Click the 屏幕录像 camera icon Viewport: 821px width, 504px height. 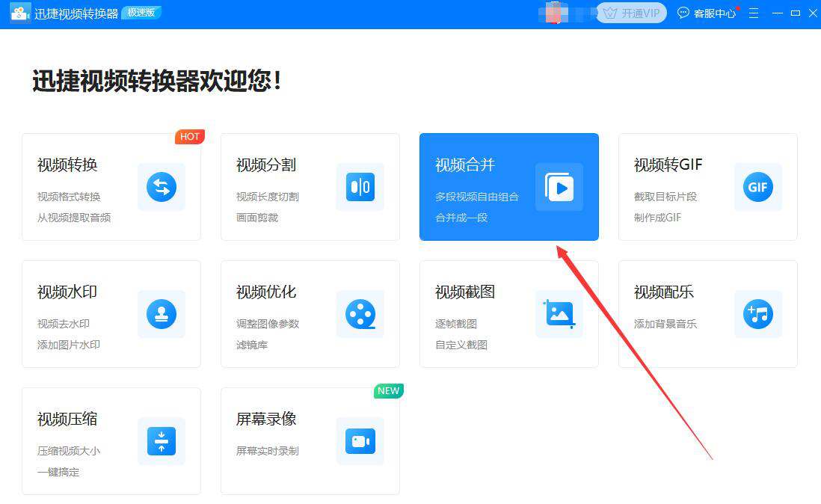coord(360,441)
